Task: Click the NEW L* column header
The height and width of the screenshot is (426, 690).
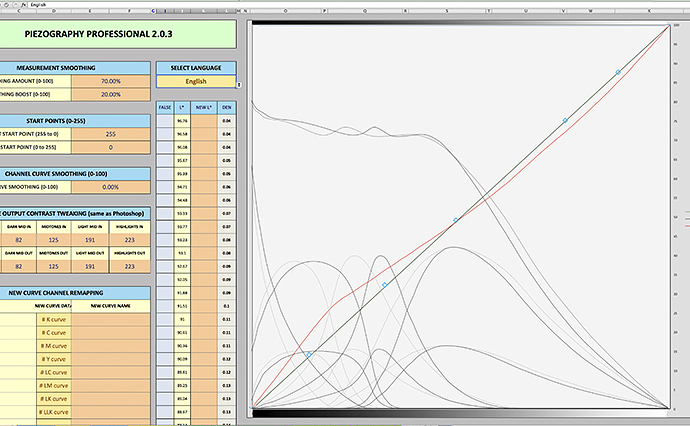Action: [203, 106]
